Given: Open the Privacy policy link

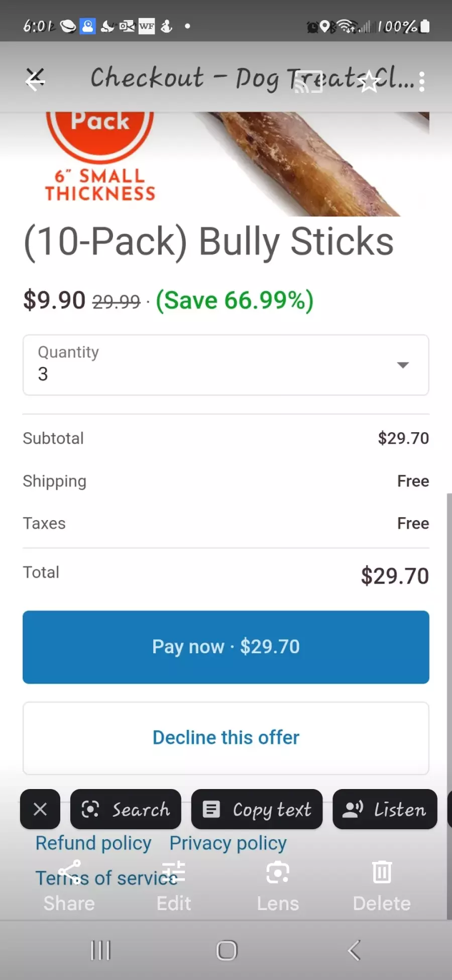Looking at the screenshot, I should click(x=228, y=843).
